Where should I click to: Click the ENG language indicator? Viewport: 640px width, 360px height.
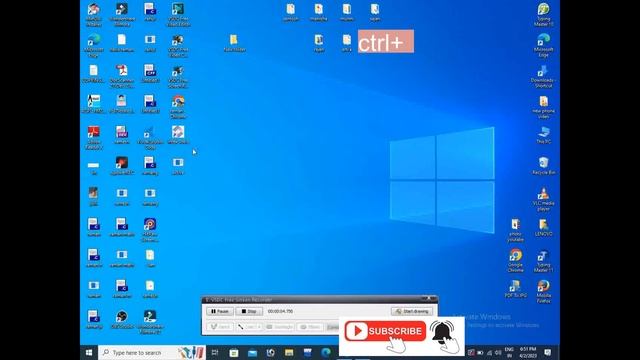click(509, 353)
